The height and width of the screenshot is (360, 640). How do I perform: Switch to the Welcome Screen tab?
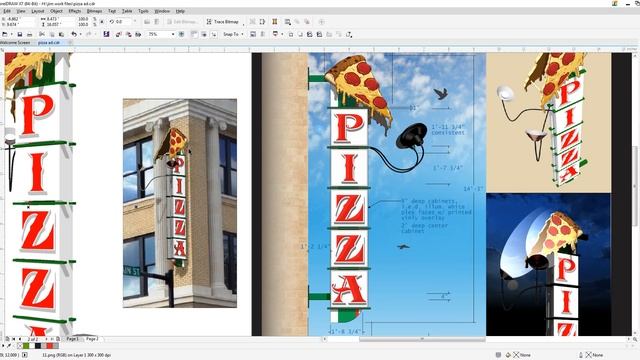pos(16,42)
